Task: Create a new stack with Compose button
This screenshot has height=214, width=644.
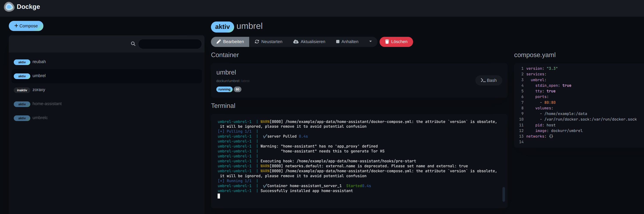Action: [26, 26]
